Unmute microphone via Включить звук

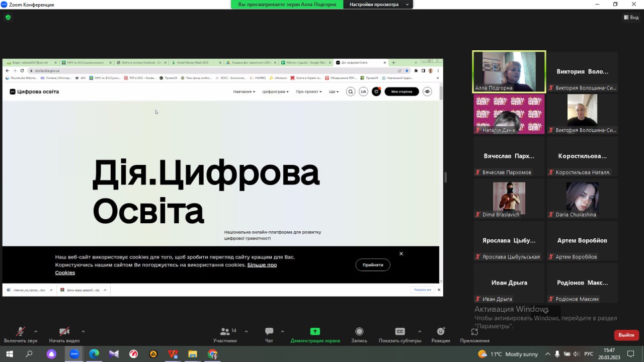pos(21,334)
